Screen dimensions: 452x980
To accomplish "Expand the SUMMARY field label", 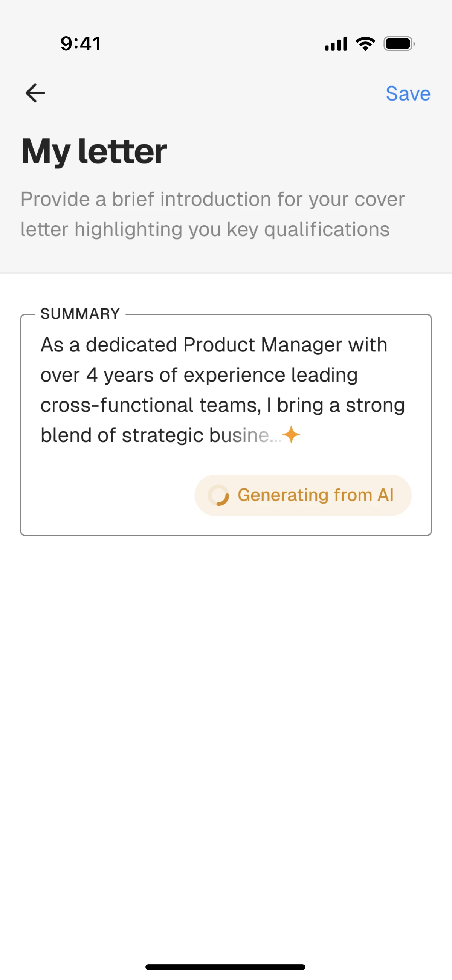I will 80,313.
